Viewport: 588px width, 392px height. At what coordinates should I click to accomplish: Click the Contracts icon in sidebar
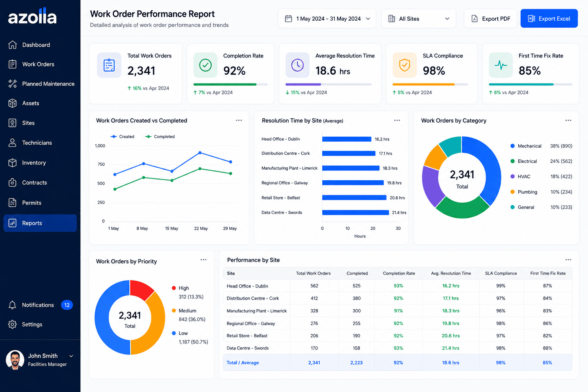(13, 183)
